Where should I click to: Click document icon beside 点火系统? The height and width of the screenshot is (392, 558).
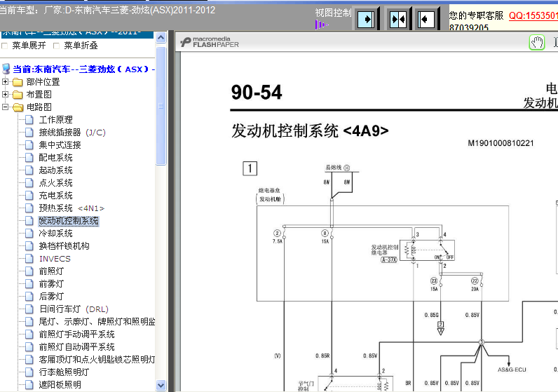[x=29, y=183]
